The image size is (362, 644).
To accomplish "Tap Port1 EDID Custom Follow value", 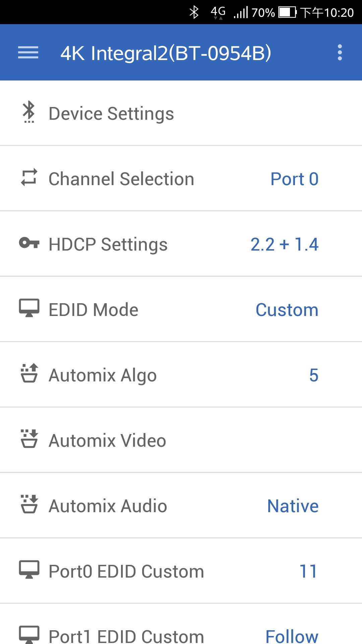I will [292, 636].
